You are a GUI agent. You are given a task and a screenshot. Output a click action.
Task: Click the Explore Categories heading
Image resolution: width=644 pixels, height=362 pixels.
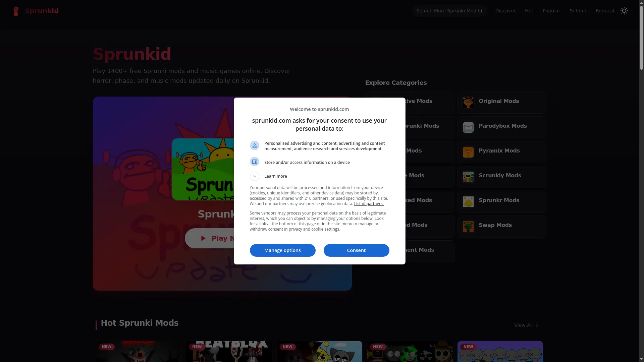tap(396, 83)
